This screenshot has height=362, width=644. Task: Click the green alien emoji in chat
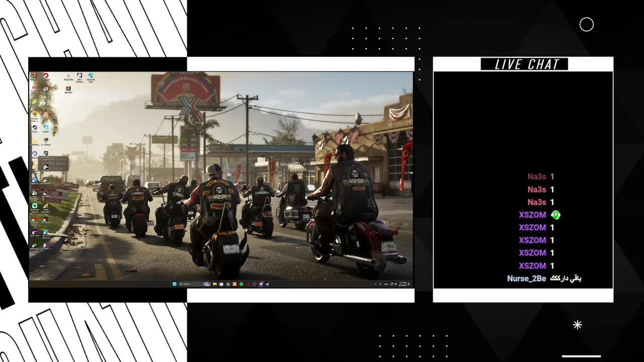[x=555, y=215]
